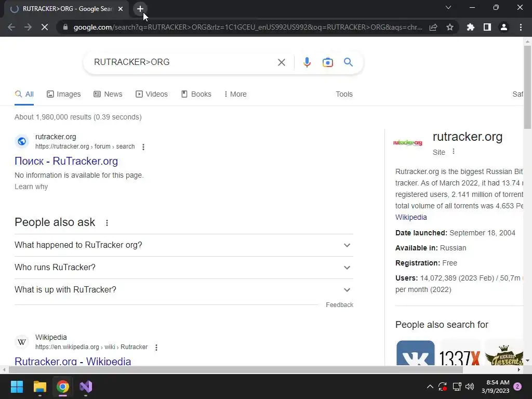Click the Available in: Russian fact
Image resolution: width=532 pixels, height=399 pixels.
(x=431, y=248)
